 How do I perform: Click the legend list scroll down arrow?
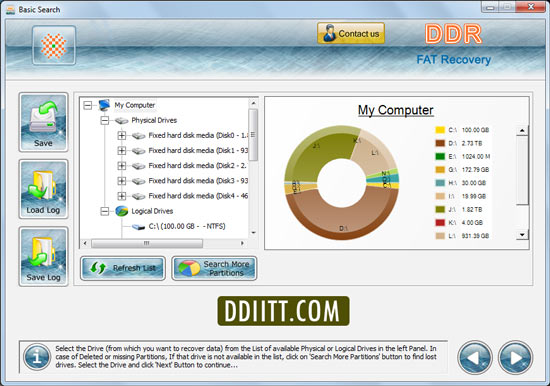[522, 235]
